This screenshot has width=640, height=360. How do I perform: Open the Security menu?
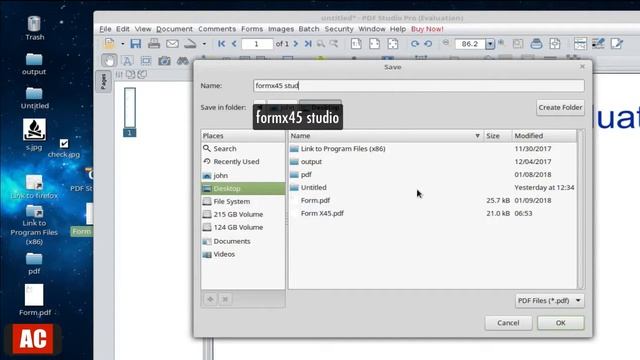click(339, 29)
